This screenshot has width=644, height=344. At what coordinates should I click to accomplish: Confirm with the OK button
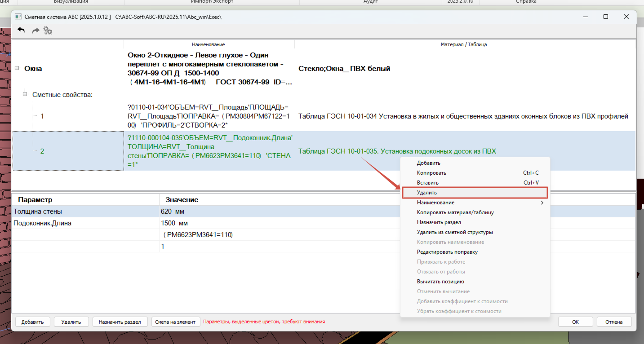(575, 322)
